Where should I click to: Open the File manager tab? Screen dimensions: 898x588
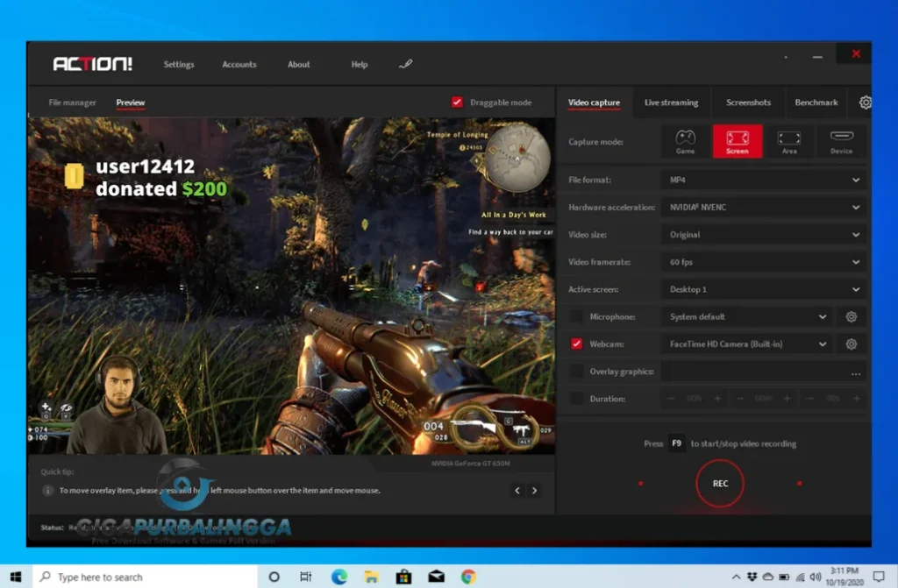(x=72, y=103)
